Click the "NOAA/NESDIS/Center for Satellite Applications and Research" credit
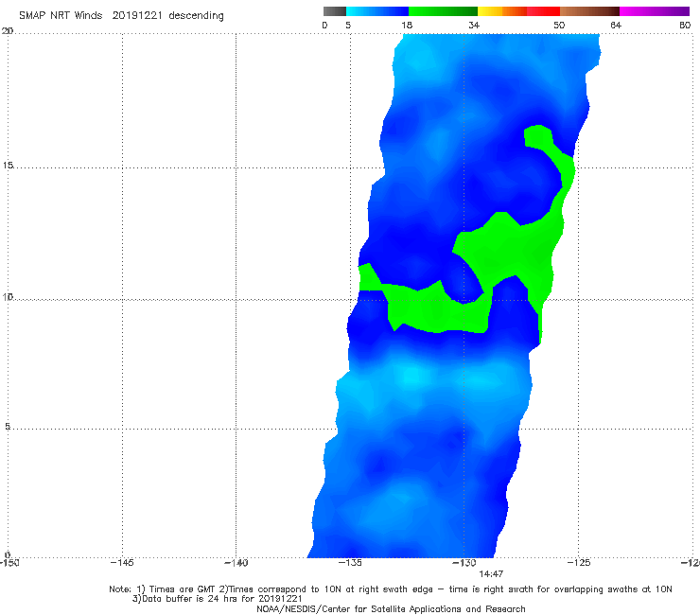 click(391, 609)
